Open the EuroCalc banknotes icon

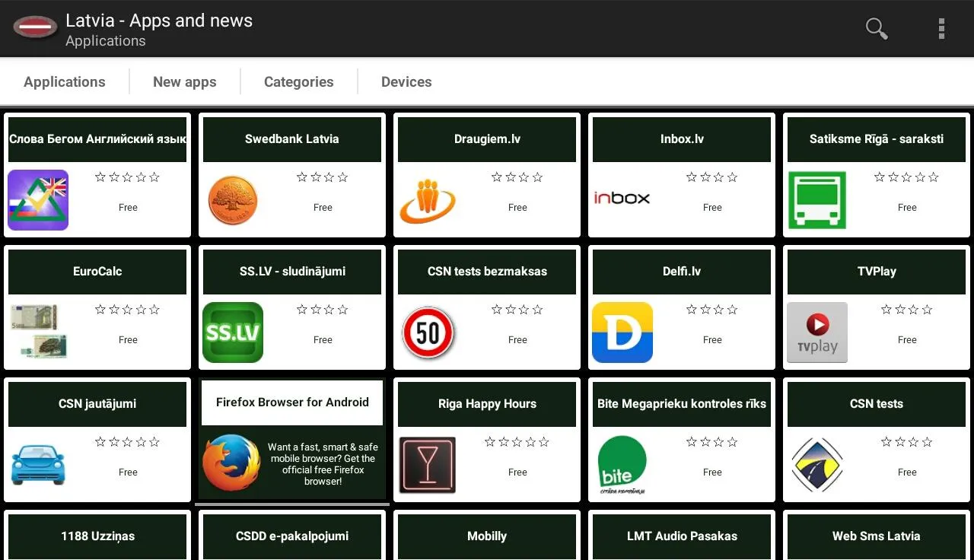click(39, 331)
